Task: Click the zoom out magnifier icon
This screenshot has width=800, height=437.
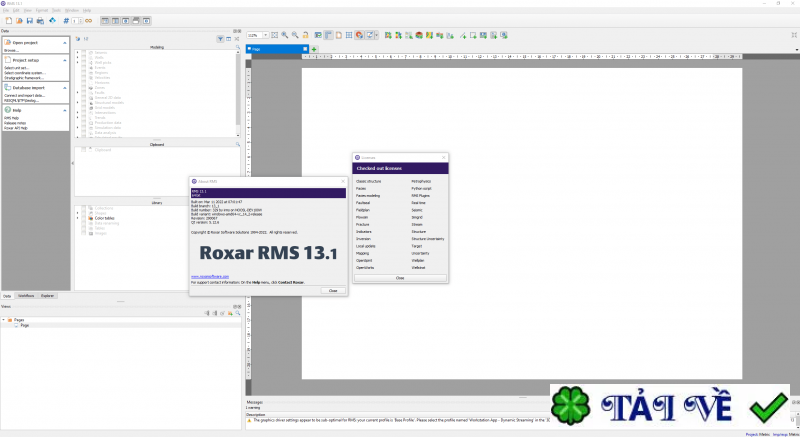Action: pyautogui.click(x=295, y=35)
